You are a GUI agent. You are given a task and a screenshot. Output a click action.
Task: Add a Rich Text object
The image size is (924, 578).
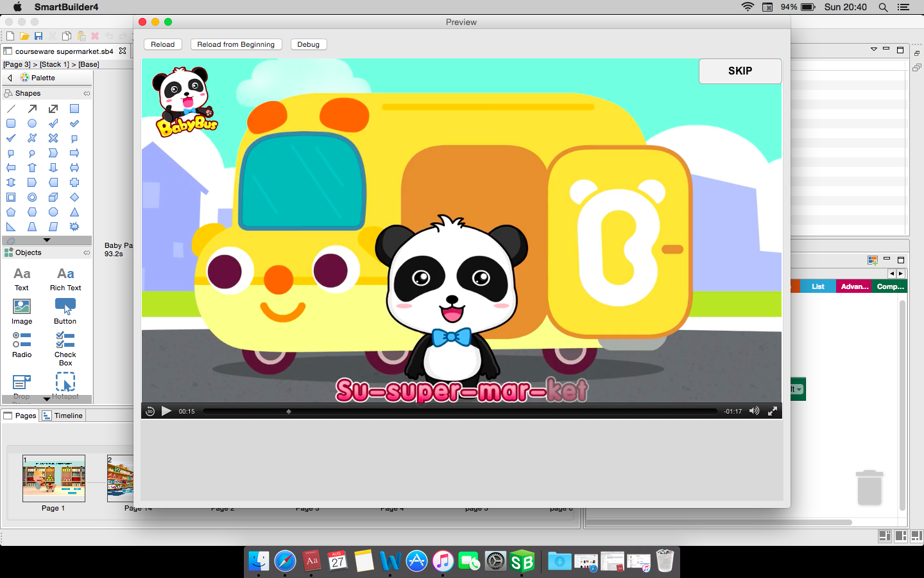point(65,279)
